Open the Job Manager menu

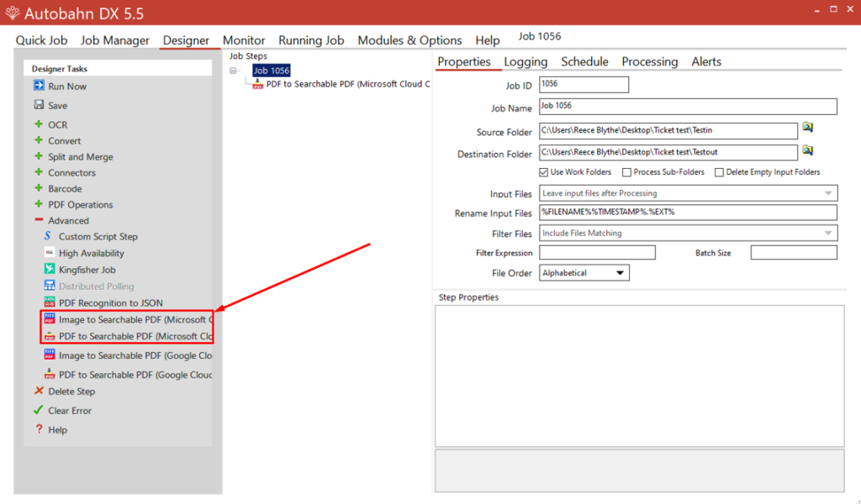pyautogui.click(x=115, y=40)
